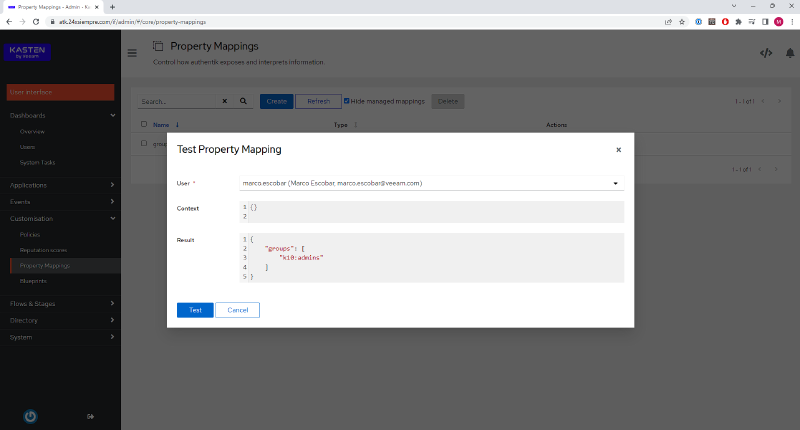Open Reputation scores in the sidebar
The width and height of the screenshot is (800, 430).
point(43,250)
